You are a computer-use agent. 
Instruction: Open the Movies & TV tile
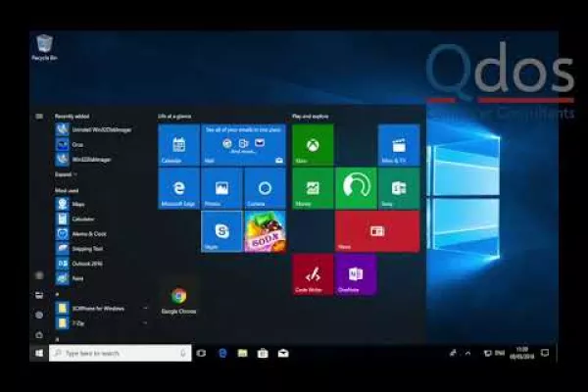[399, 144]
